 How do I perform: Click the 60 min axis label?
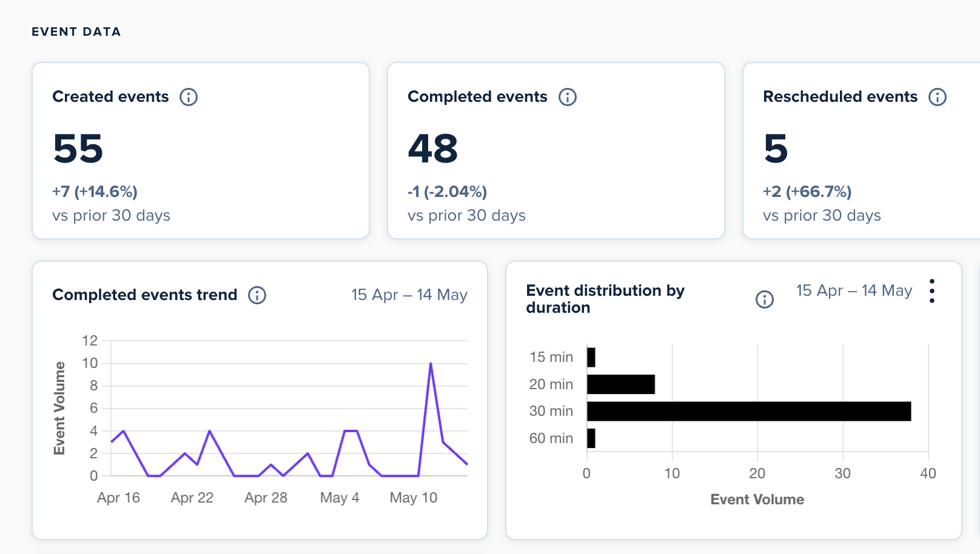551,438
